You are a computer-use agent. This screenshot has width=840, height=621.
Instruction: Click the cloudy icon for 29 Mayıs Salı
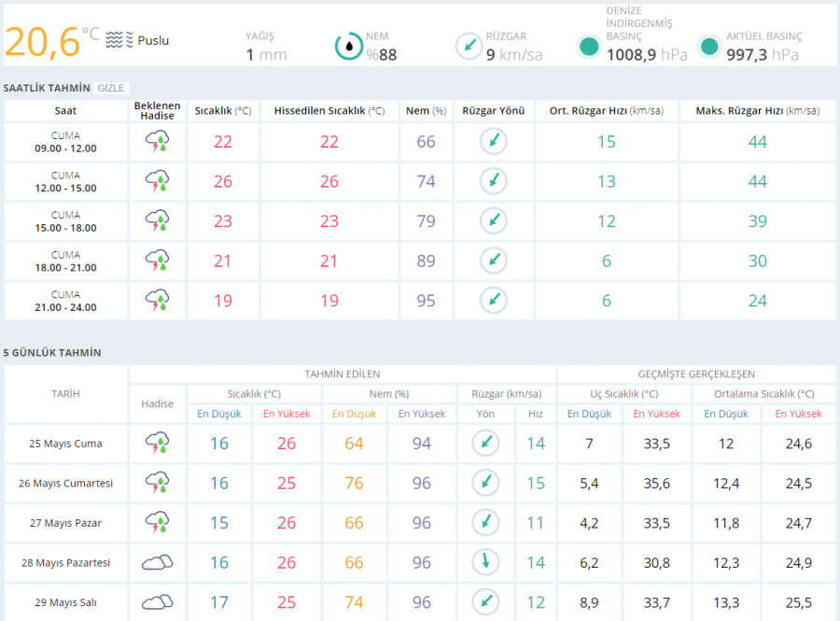[x=157, y=602]
